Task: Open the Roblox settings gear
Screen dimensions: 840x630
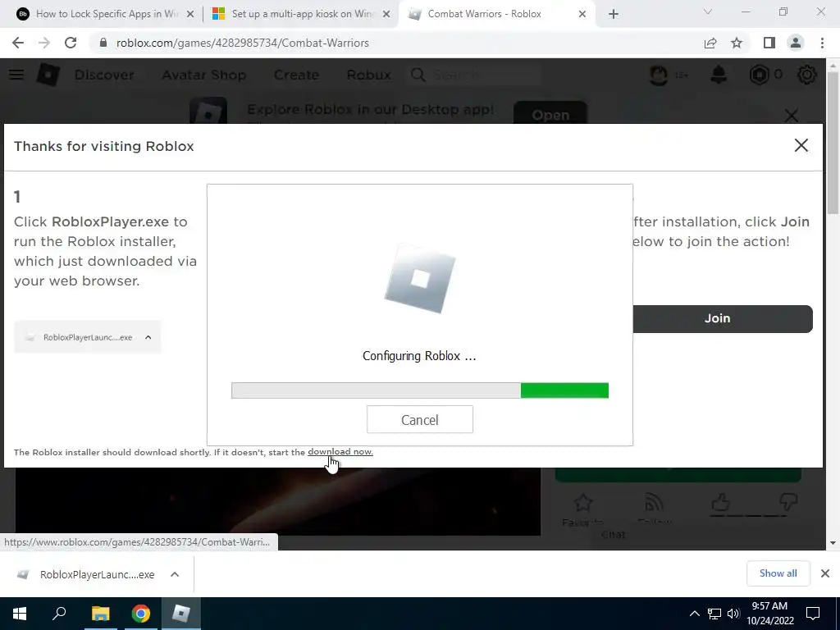Action: click(x=807, y=75)
